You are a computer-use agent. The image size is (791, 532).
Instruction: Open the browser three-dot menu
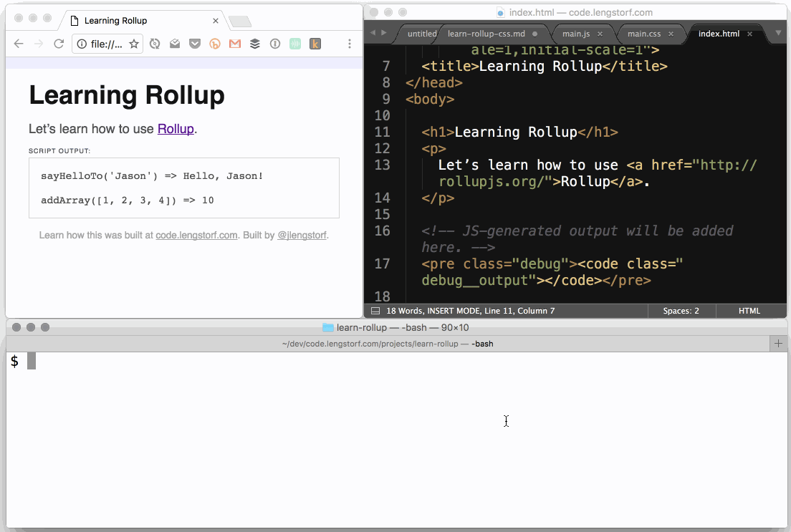click(x=349, y=44)
